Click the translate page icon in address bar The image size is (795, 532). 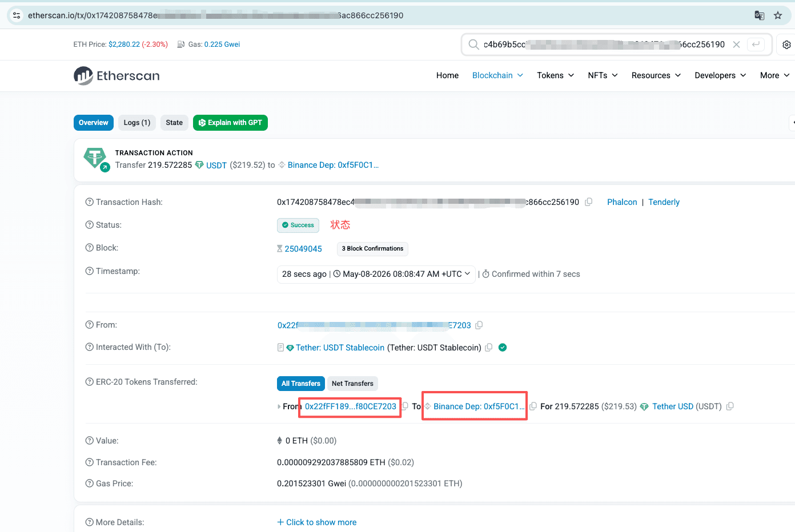(759, 15)
